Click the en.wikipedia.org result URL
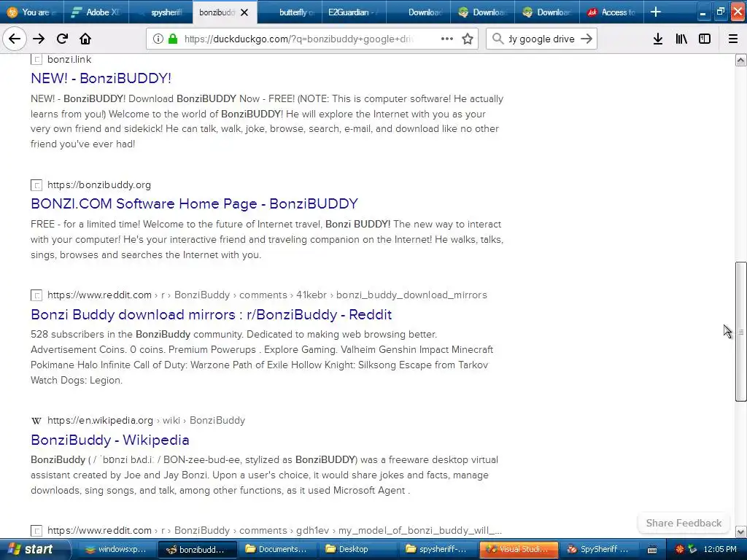The width and height of the screenshot is (747, 560). 146,421
